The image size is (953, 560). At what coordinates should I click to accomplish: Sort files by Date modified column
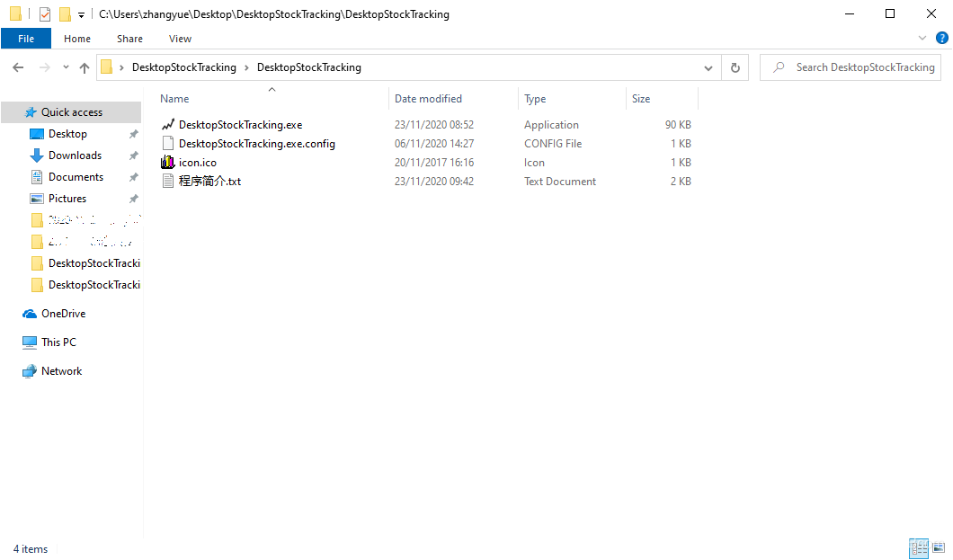coord(428,98)
